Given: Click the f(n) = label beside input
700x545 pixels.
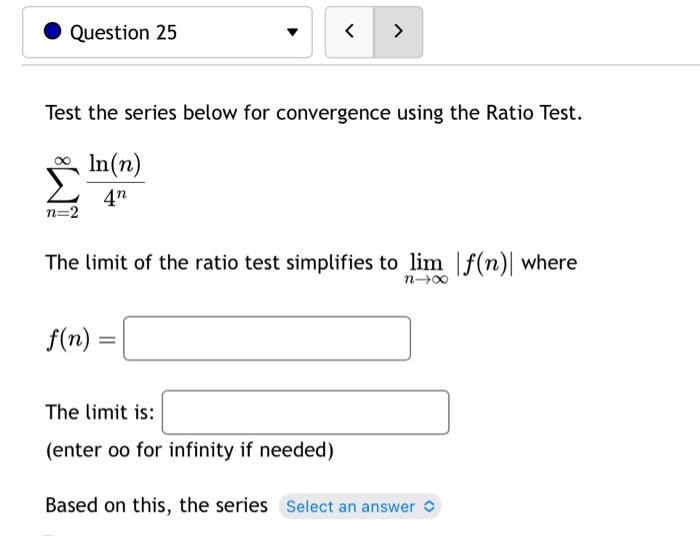Looking at the screenshot, I should pyautogui.click(x=81, y=339).
